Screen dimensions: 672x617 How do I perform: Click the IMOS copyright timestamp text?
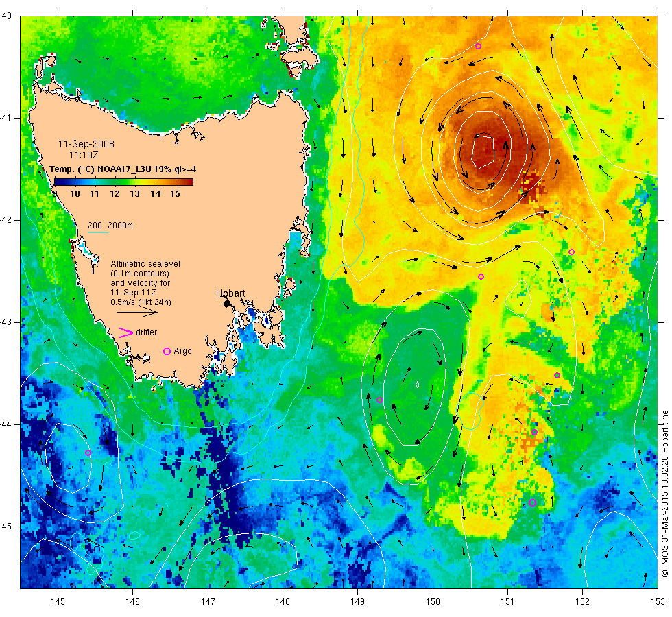(x=664, y=494)
